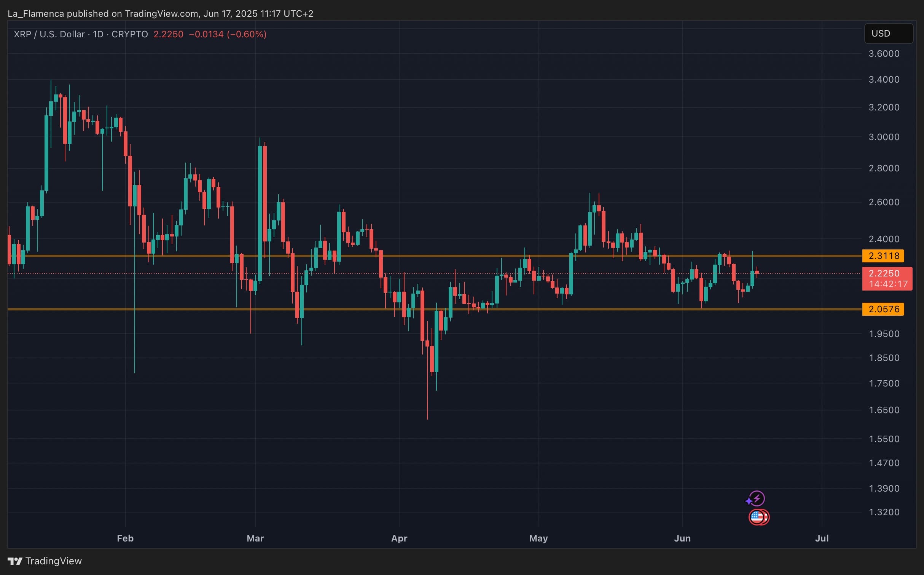The height and width of the screenshot is (575, 924).
Task: Click the 2.3118 orange price label
Action: pyautogui.click(x=883, y=256)
